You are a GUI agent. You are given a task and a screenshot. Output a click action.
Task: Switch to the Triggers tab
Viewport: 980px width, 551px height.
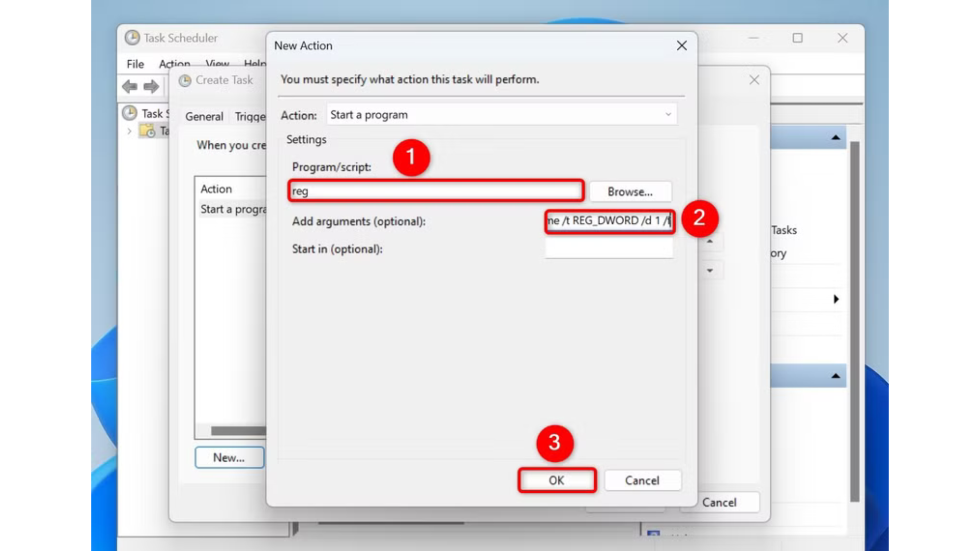coord(250,116)
